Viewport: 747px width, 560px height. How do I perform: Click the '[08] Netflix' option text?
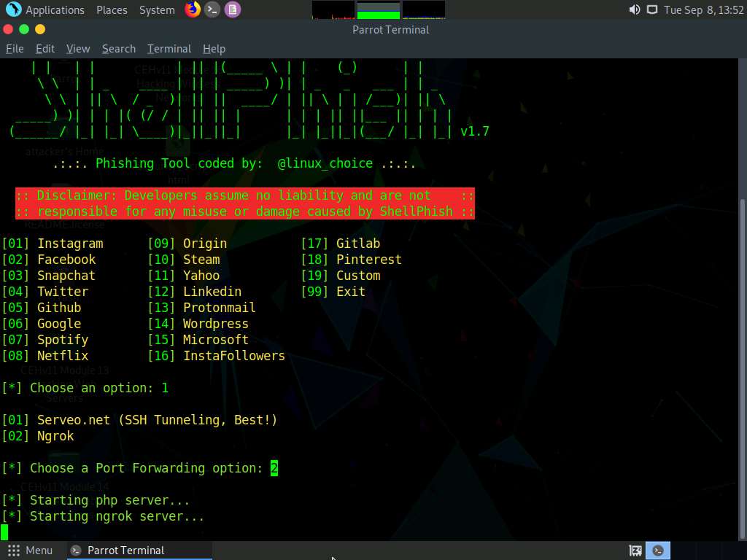[45, 356]
